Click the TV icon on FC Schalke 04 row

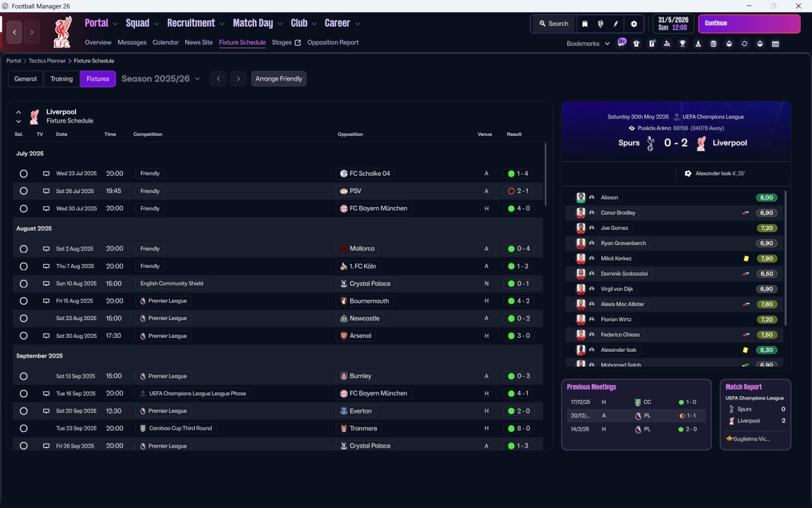pyautogui.click(x=46, y=173)
